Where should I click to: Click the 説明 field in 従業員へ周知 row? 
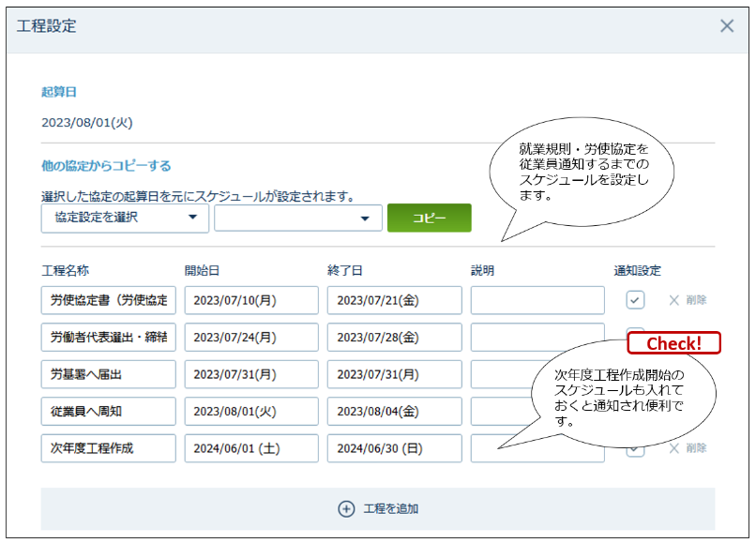pos(502,412)
